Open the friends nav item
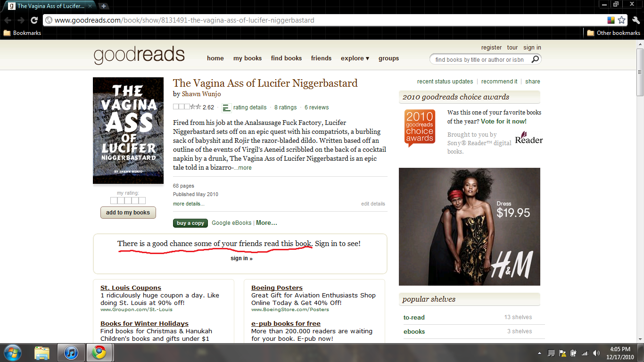The width and height of the screenshot is (644, 362). click(x=321, y=58)
